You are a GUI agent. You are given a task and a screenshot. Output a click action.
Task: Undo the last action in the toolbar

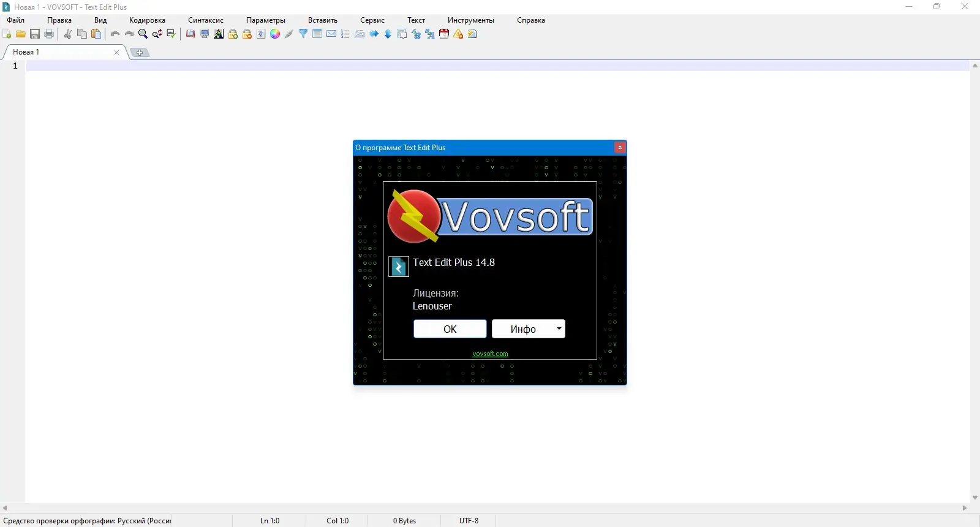tap(115, 34)
